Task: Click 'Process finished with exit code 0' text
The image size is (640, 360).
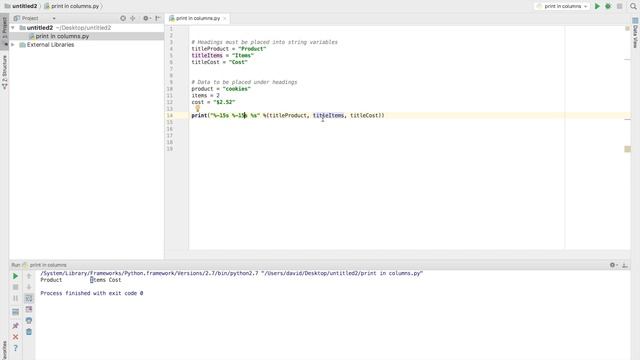Action: click(91, 293)
